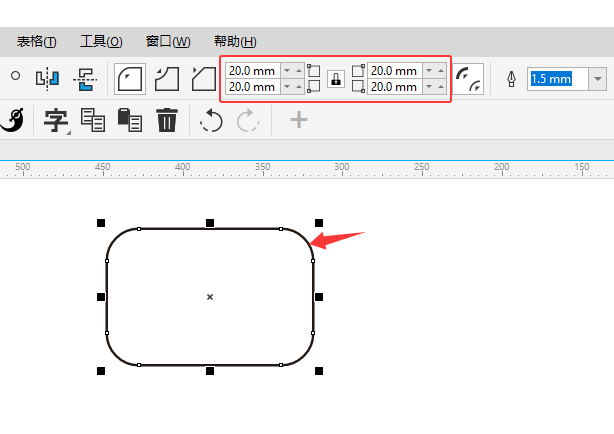The width and height of the screenshot is (614, 434).
Task: Expand the outline width dropdown list
Action: click(x=598, y=79)
